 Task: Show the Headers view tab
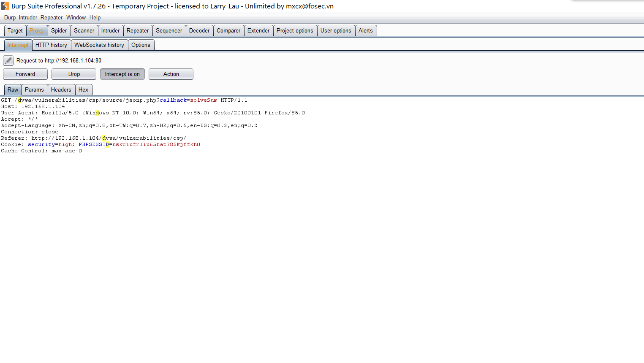(x=61, y=90)
